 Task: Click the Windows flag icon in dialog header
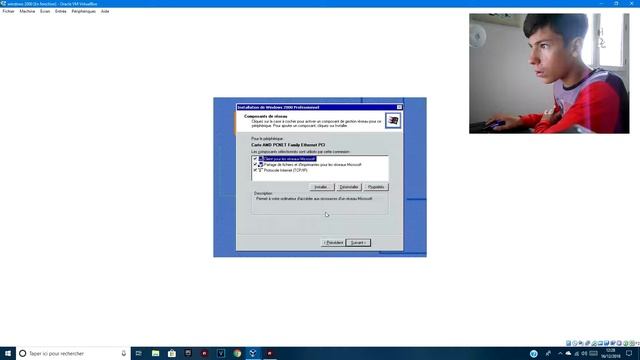click(x=393, y=120)
